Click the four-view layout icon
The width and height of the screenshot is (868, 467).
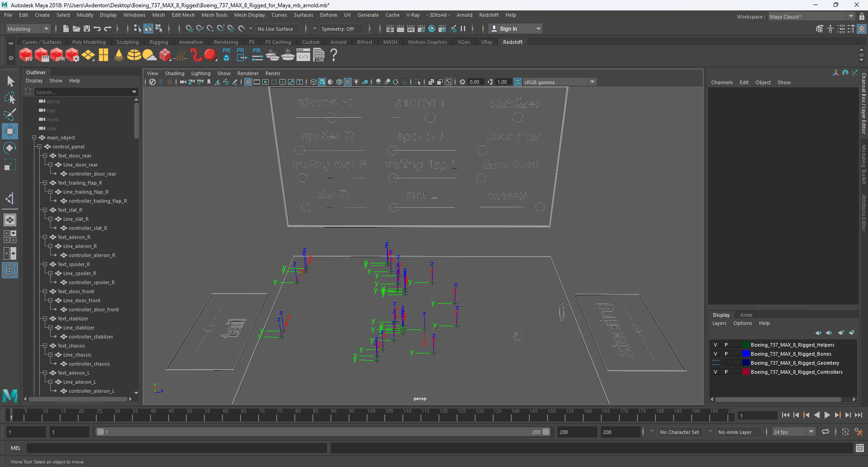point(10,237)
